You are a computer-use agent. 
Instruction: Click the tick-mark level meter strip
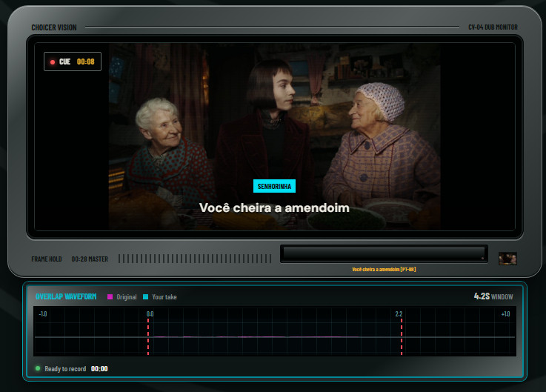pos(195,259)
